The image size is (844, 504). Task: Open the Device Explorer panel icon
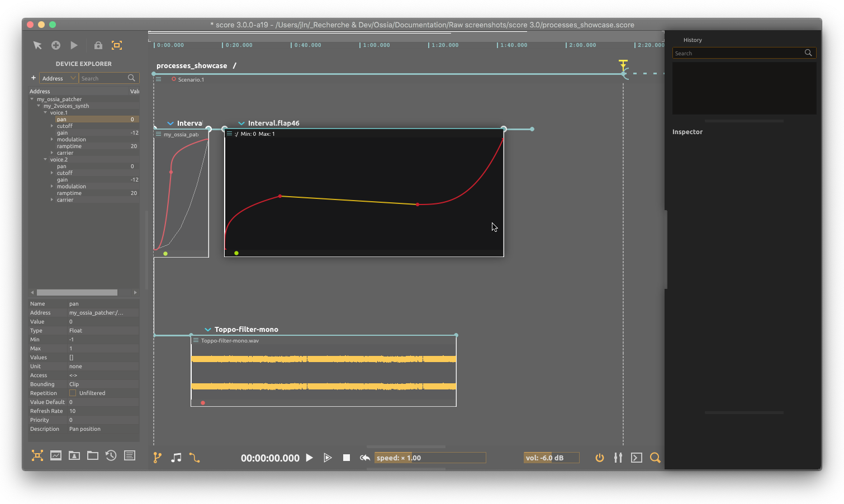(37, 455)
